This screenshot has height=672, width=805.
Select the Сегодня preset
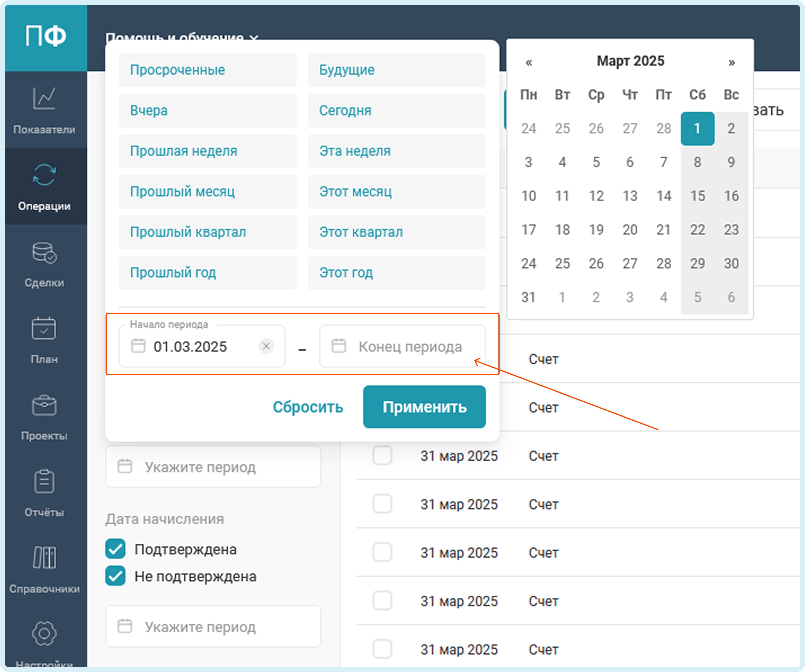click(397, 111)
